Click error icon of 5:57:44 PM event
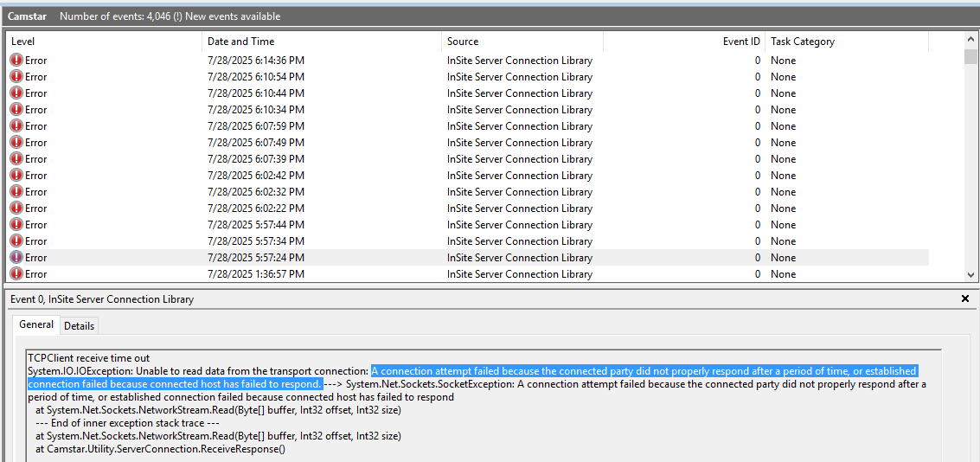 [x=16, y=224]
